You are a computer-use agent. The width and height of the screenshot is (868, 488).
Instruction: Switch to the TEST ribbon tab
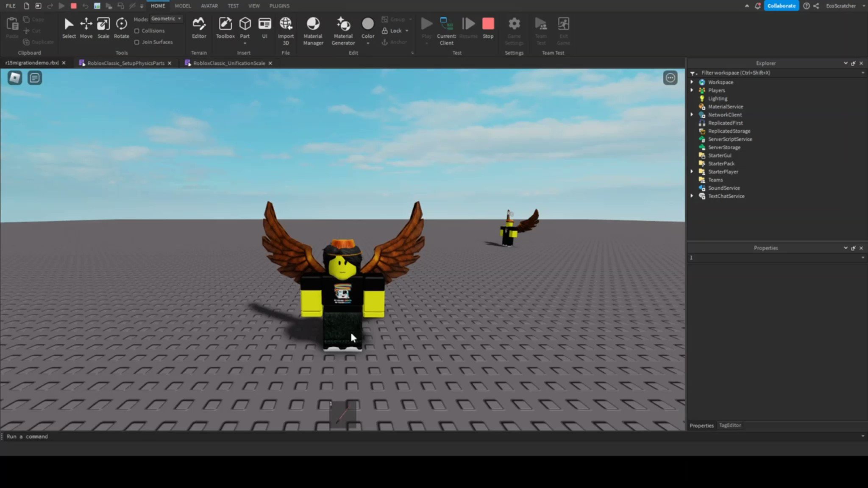[x=233, y=6]
